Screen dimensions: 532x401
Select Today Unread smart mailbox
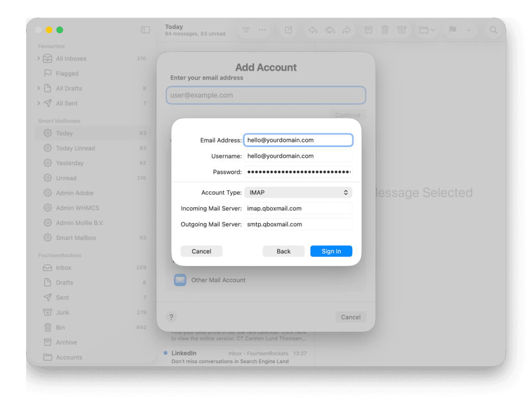coord(92,148)
